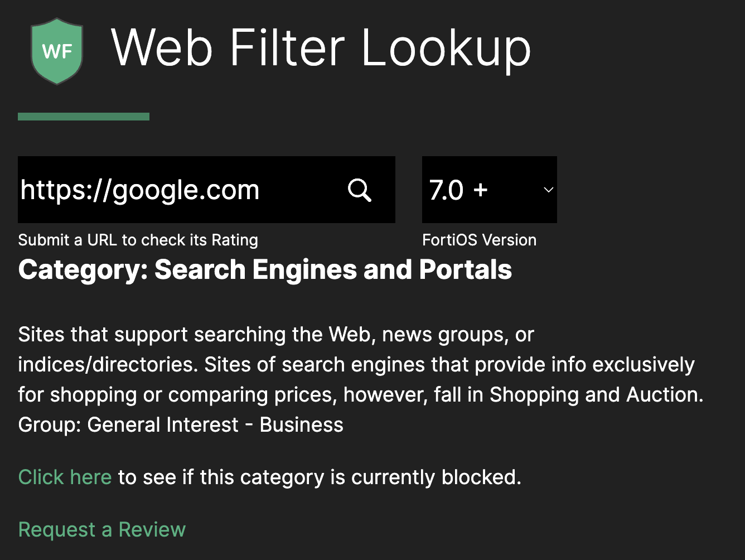This screenshot has height=560, width=745.
Task: Open the Request a Review link
Action: tap(101, 529)
